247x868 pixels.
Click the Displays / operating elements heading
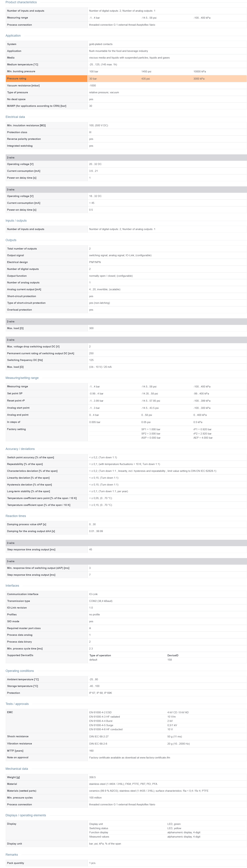26,815
